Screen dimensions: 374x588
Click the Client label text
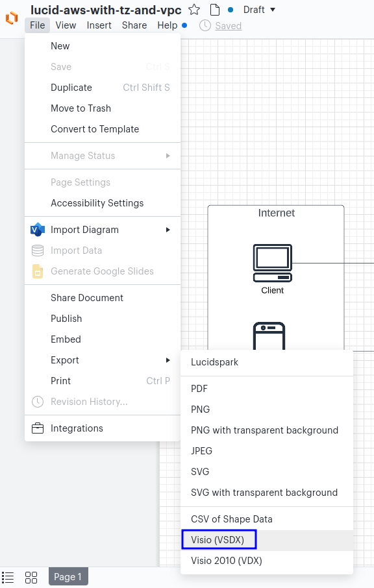[272, 290]
